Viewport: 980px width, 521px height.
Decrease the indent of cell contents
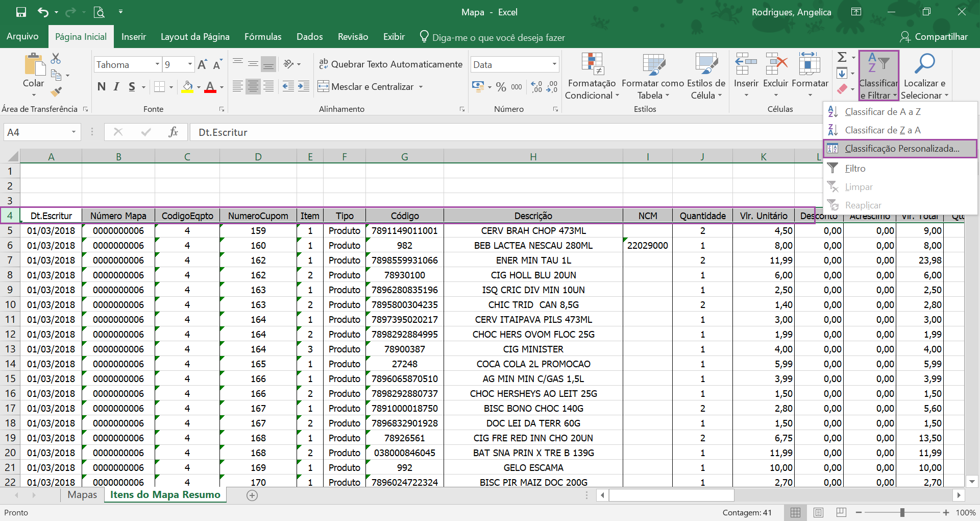(x=288, y=87)
